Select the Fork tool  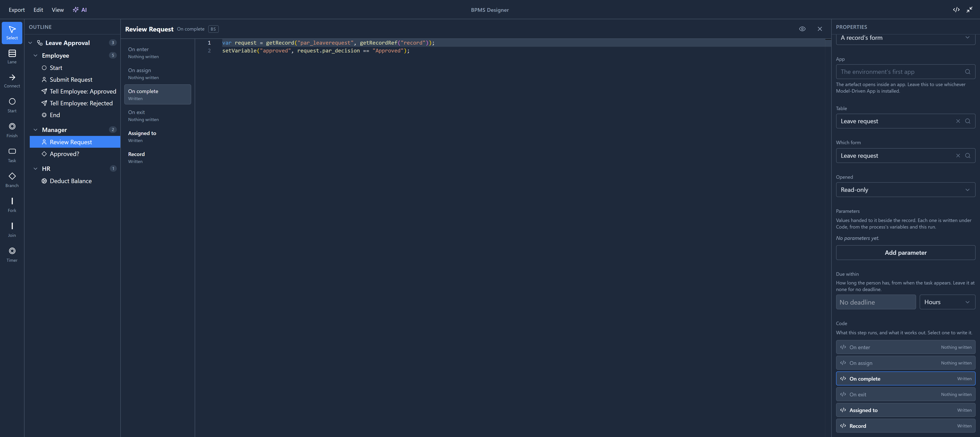(x=12, y=205)
